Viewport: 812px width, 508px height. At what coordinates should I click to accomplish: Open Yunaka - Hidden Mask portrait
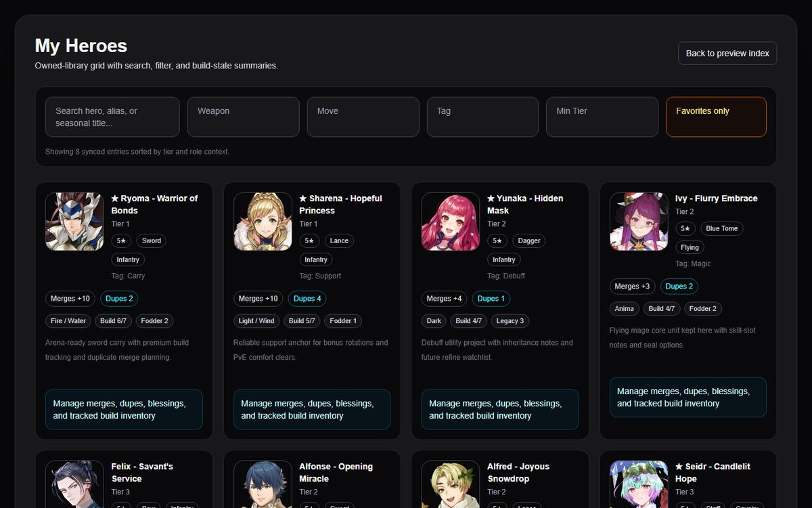451,221
